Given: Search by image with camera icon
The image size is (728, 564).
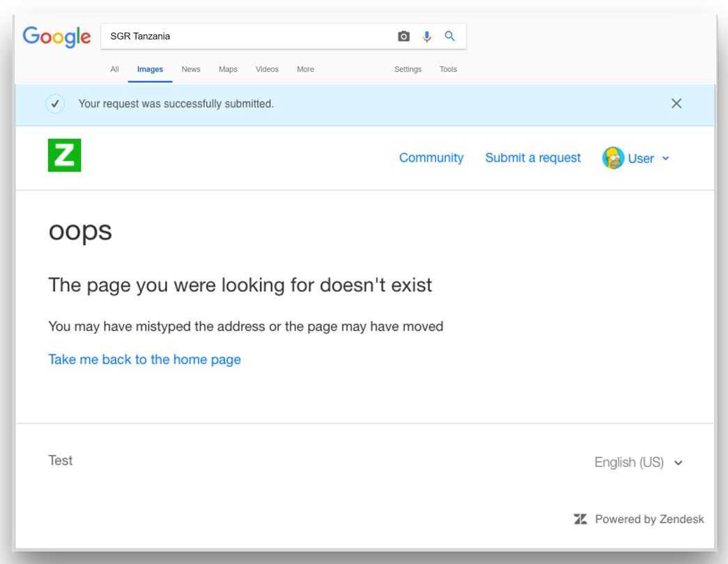Looking at the screenshot, I should tap(403, 36).
